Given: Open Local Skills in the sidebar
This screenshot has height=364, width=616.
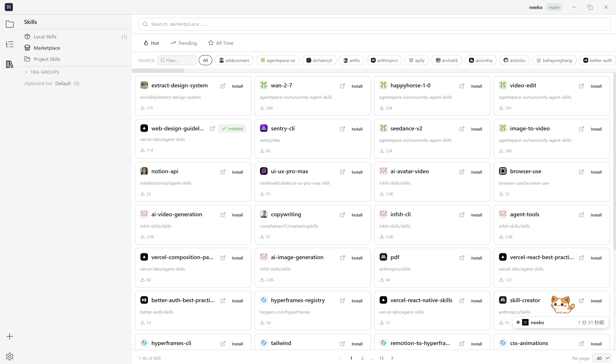Looking at the screenshot, I should pyautogui.click(x=76, y=37).
